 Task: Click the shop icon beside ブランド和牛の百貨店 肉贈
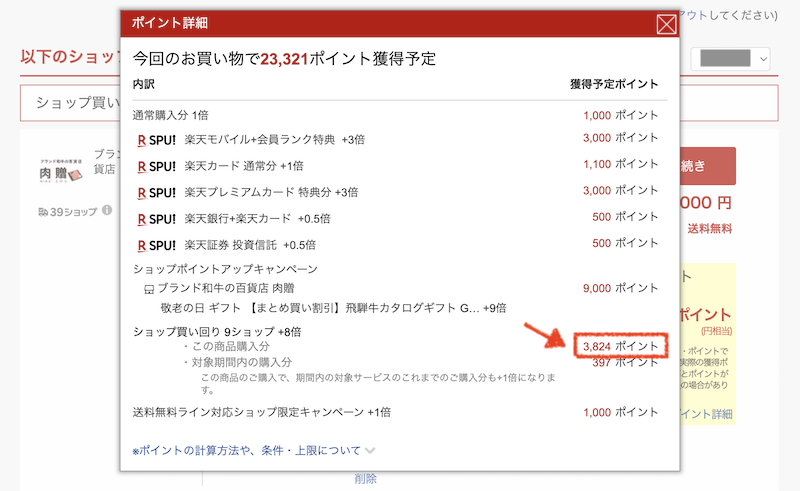coord(149,289)
